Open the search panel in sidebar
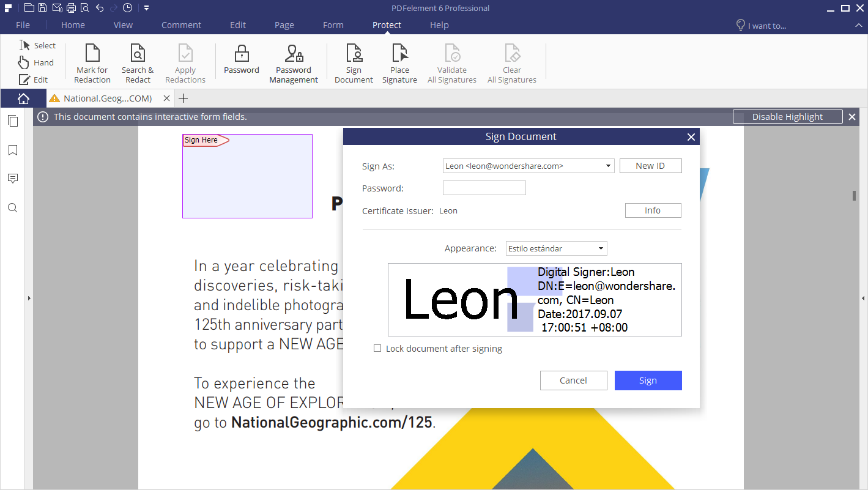The height and width of the screenshot is (490, 868). pyautogui.click(x=12, y=208)
